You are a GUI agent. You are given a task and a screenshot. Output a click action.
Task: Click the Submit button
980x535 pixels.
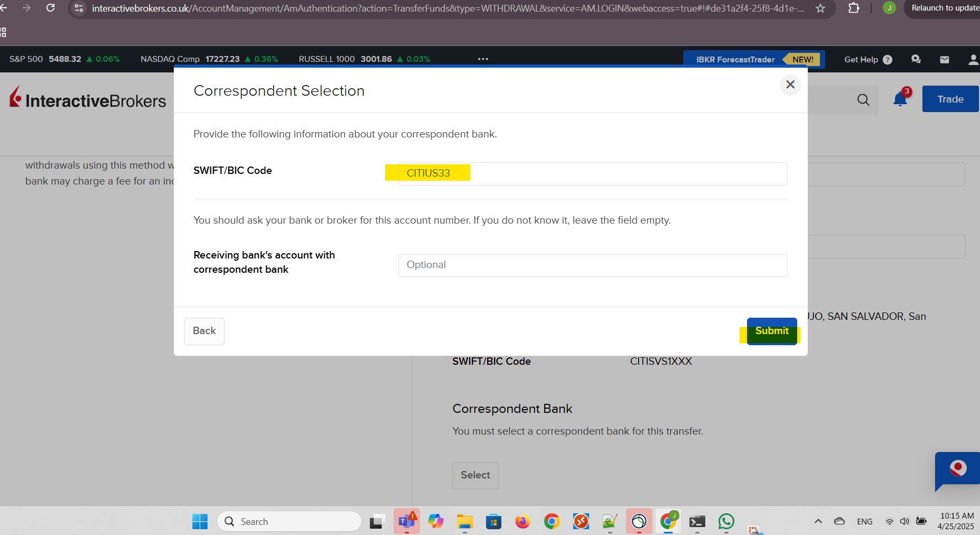pyautogui.click(x=771, y=331)
